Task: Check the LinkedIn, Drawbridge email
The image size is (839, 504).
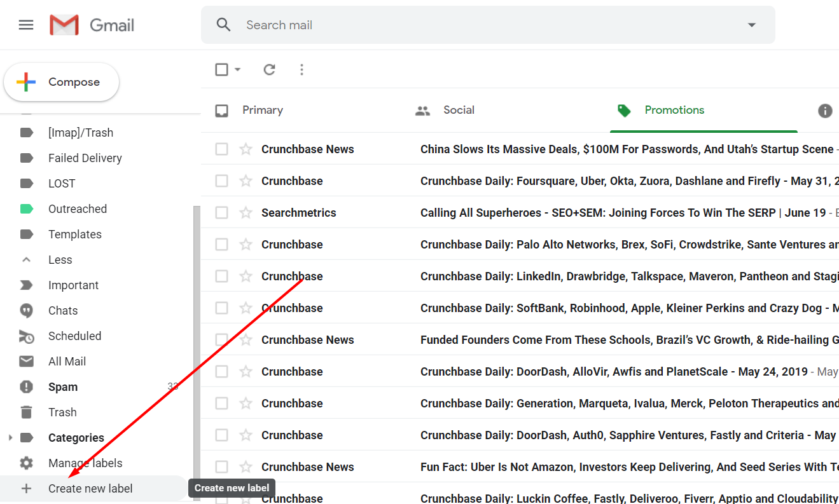Action: (x=221, y=276)
